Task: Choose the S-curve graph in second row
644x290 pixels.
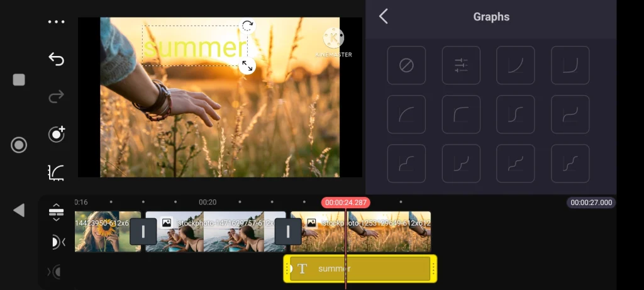Action: (x=516, y=114)
